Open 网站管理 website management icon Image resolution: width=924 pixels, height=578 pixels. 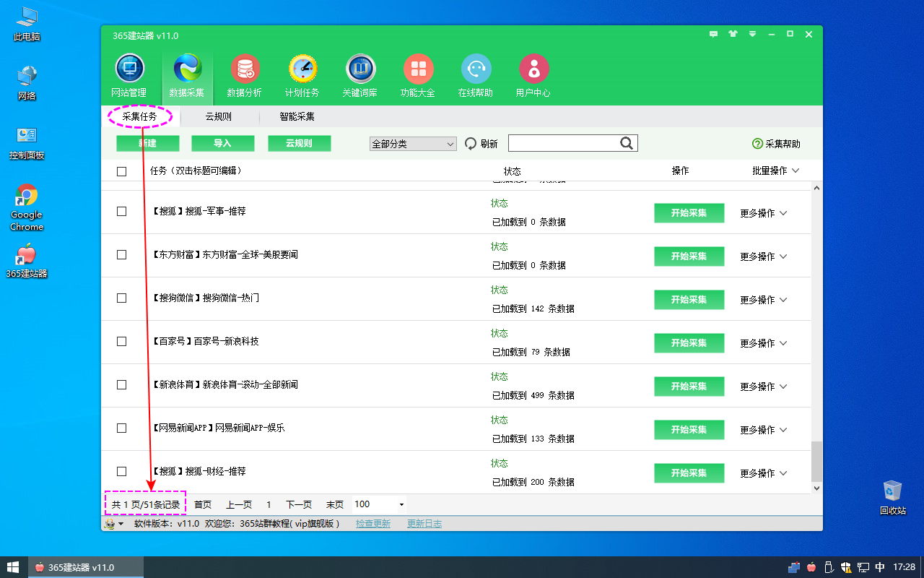click(x=129, y=69)
